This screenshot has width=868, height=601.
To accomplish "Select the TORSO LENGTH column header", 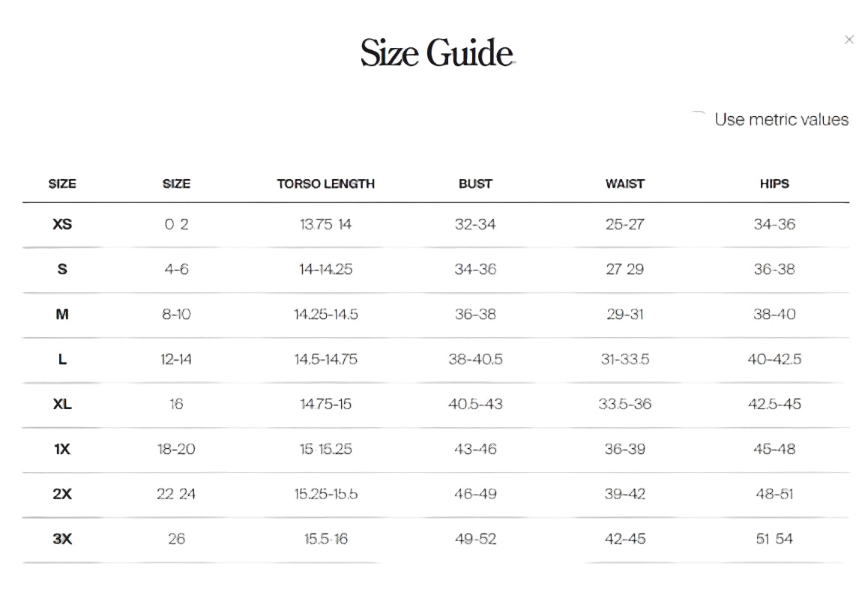I will (325, 184).
